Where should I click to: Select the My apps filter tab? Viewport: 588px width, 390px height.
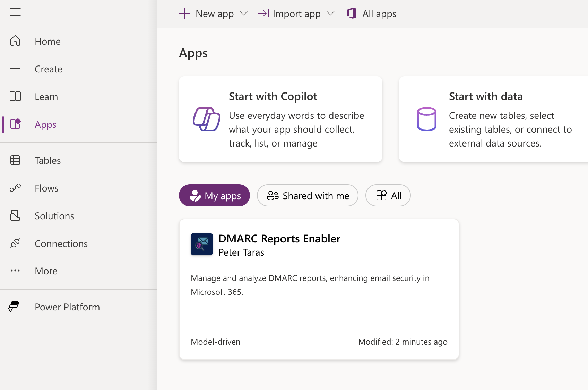coord(214,195)
